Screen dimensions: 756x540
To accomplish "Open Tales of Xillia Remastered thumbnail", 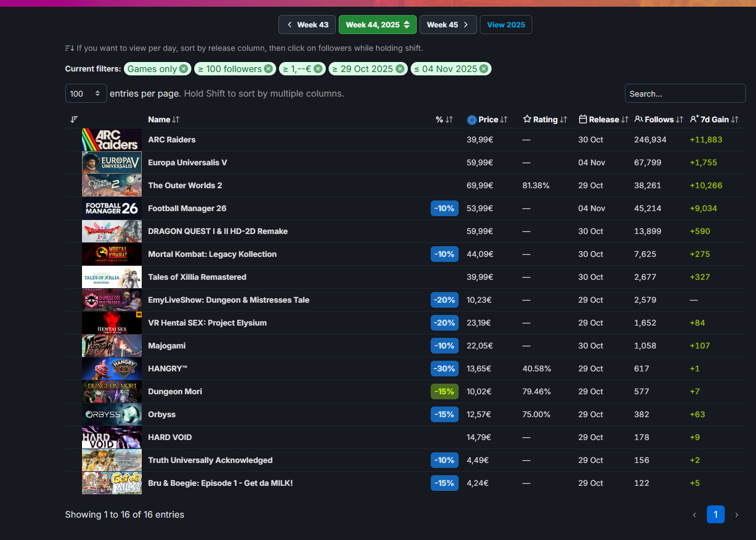I will 112,277.
